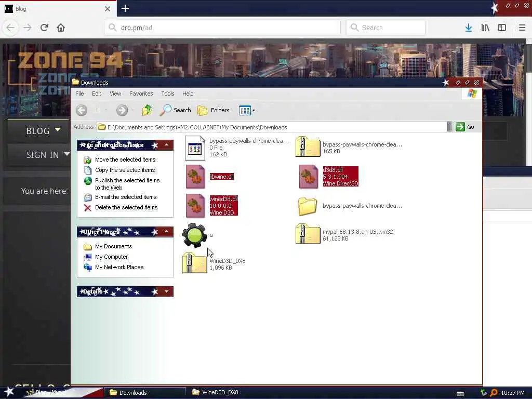The height and width of the screenshot is (399, 532).
Task: Select the libwine.dll file icon
Action: (x=195, y=177)
